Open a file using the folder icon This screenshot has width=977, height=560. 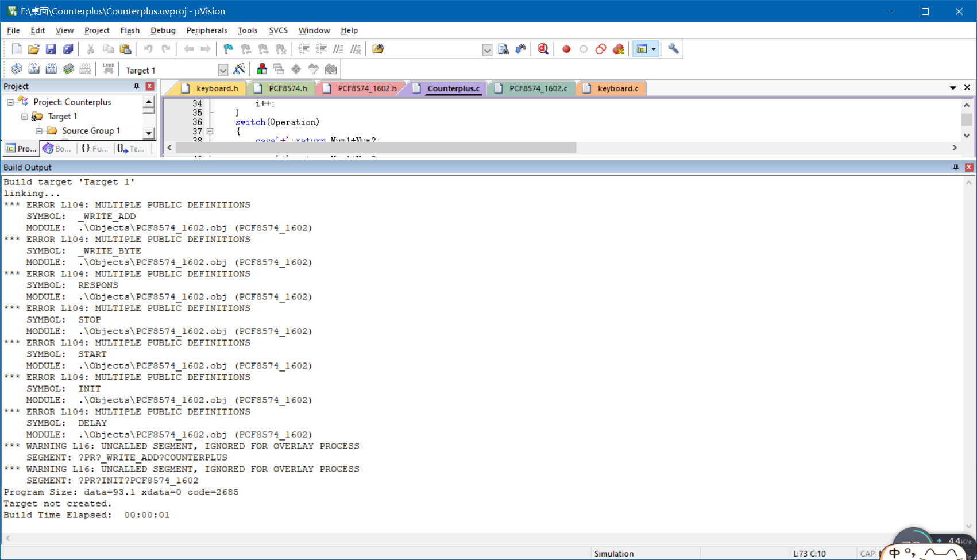coord(33,49)
